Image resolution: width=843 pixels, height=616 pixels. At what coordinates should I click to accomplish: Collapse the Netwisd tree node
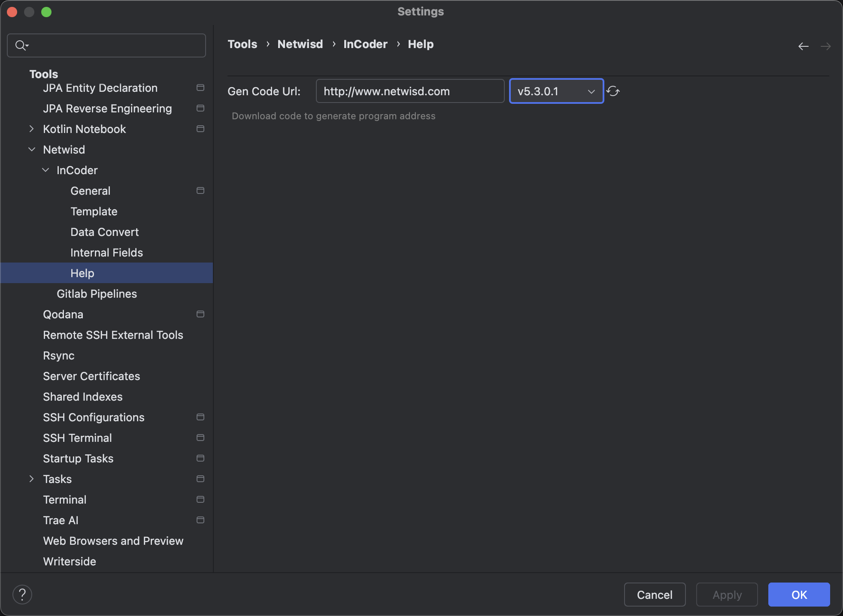click(x=32, y=150)
